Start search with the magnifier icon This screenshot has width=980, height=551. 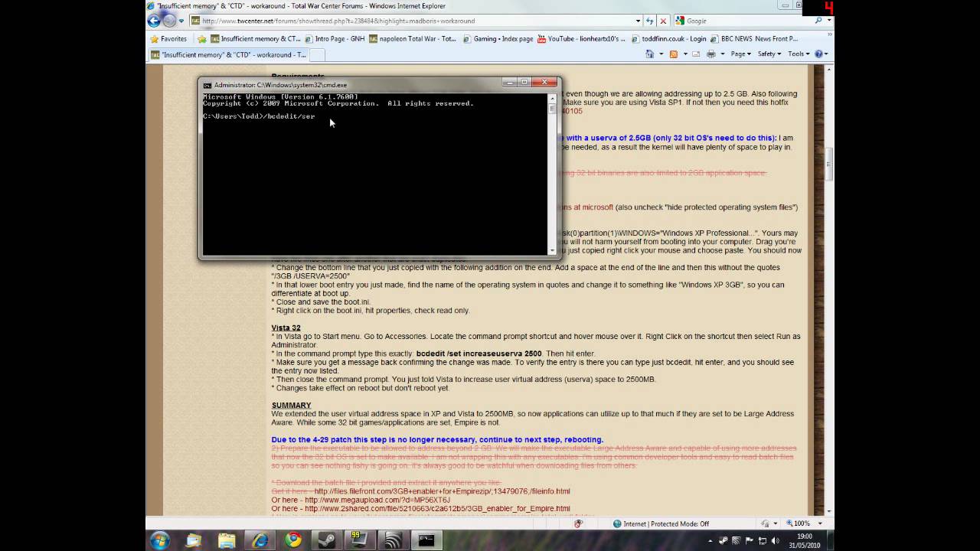(818, 21)
